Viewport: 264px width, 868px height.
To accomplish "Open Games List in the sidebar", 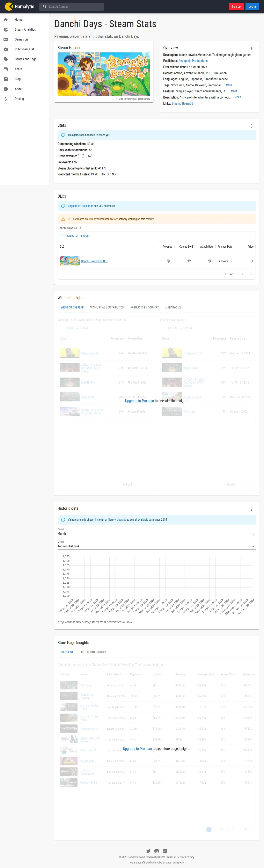I will [25, 39].
